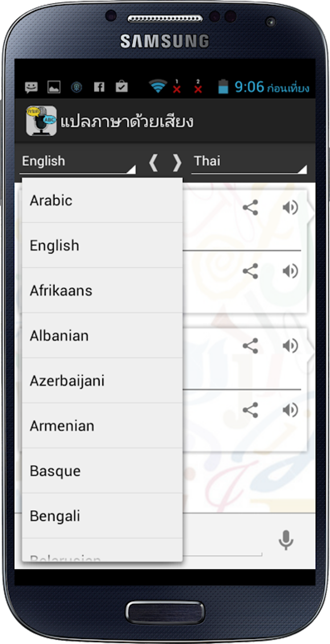Play audio with the top speaker icon
330x644 pixels.
(290, 207)
